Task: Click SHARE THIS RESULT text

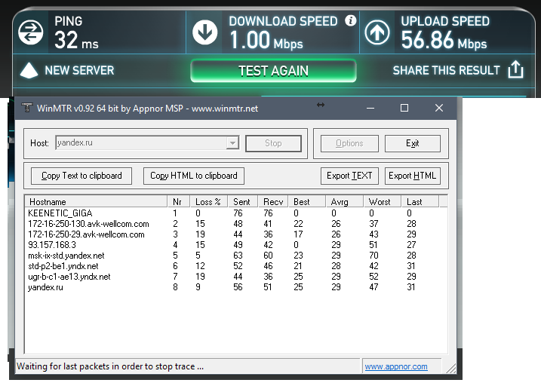Action: click(446, 70)
